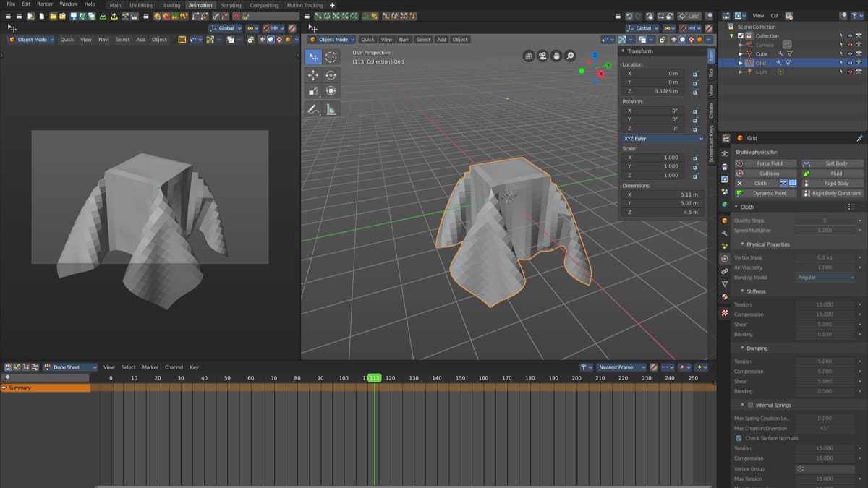Open the Bending Model Angular dropdown
This screenshot has height=488, width=868.
(x=825, y=278)
